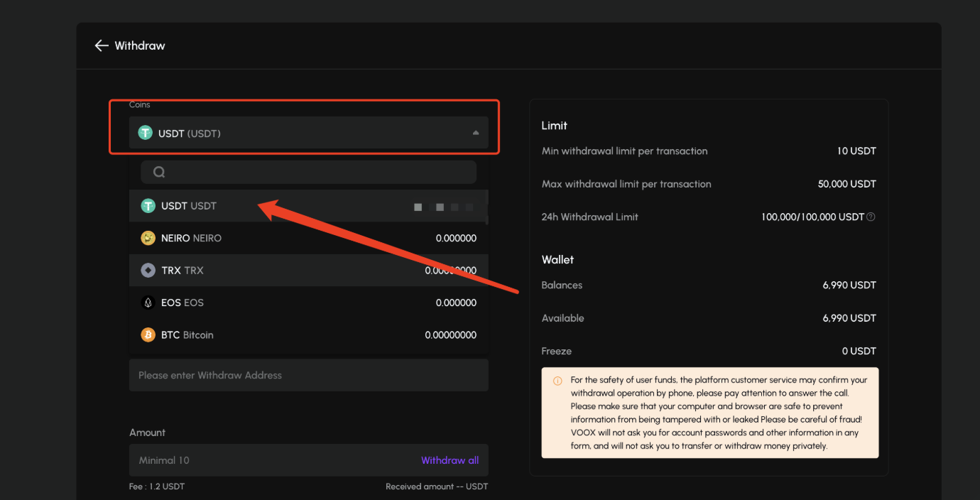
Task: Click the Balances value 6,990 USDT
Action: point(849,286)
